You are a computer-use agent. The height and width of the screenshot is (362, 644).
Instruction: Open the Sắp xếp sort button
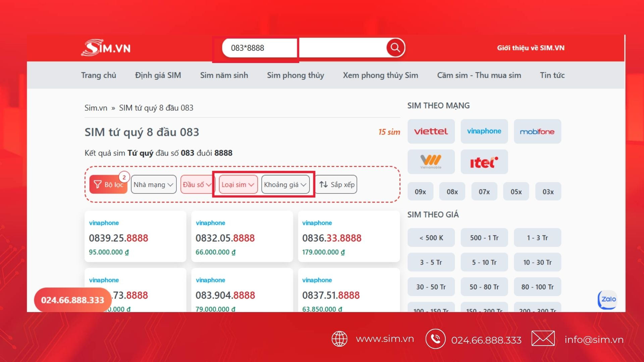[337, 184]
